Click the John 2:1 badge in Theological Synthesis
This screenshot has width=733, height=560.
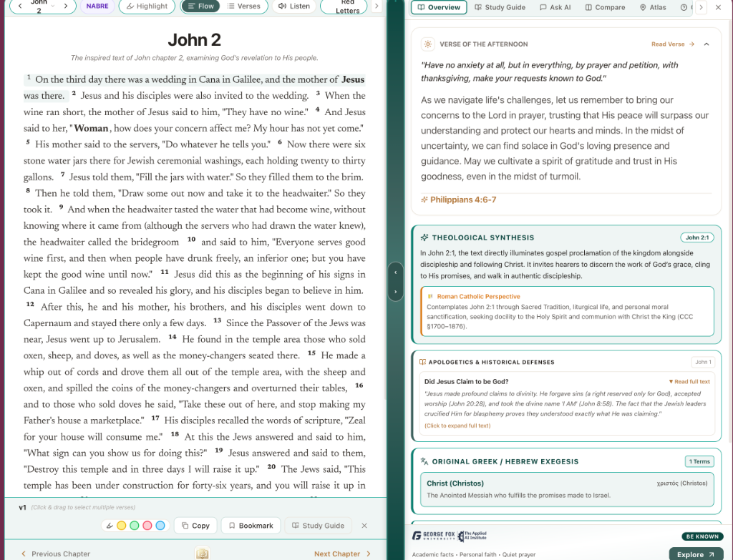(697, 237)
